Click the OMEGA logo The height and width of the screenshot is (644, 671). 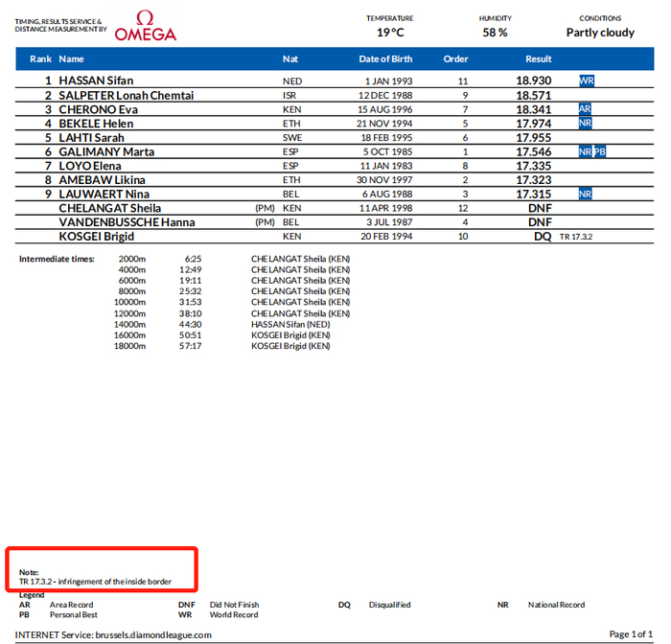click(x=146, y=26)
